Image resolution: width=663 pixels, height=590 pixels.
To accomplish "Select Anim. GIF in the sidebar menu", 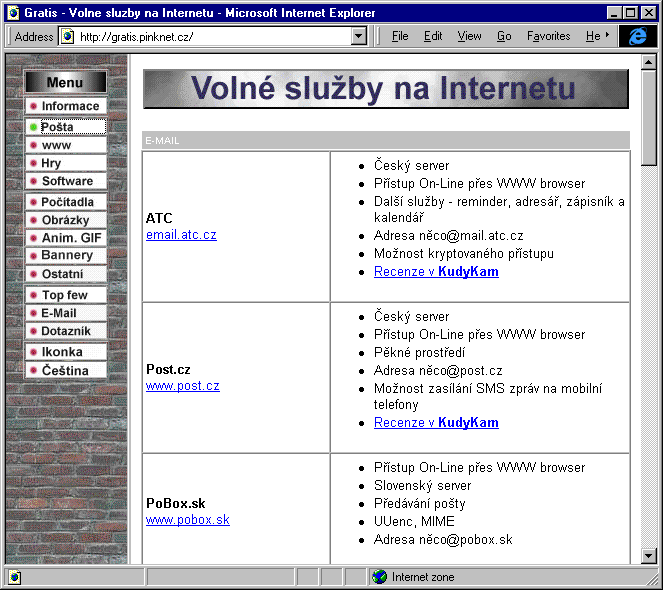I will [66, 238].
